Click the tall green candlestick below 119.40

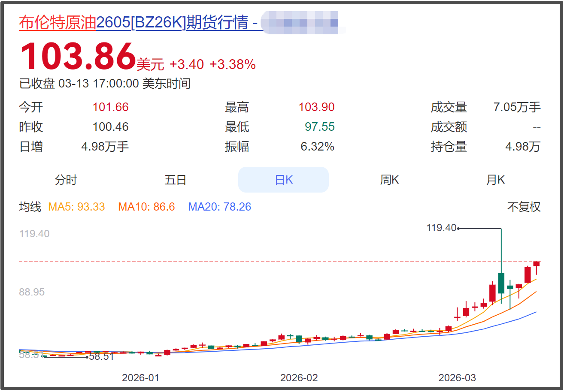coord(501,283)
